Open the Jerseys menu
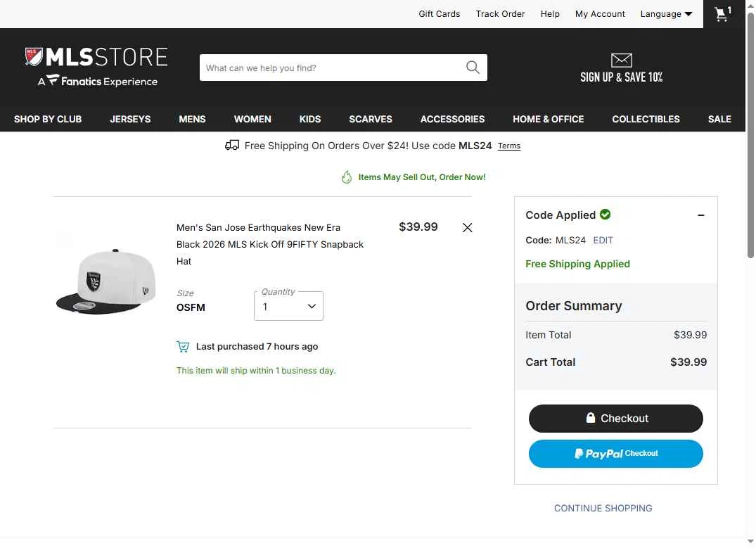The height and width of the screenshot is (548, 756). pyautogui.click(x=130, y=119)
